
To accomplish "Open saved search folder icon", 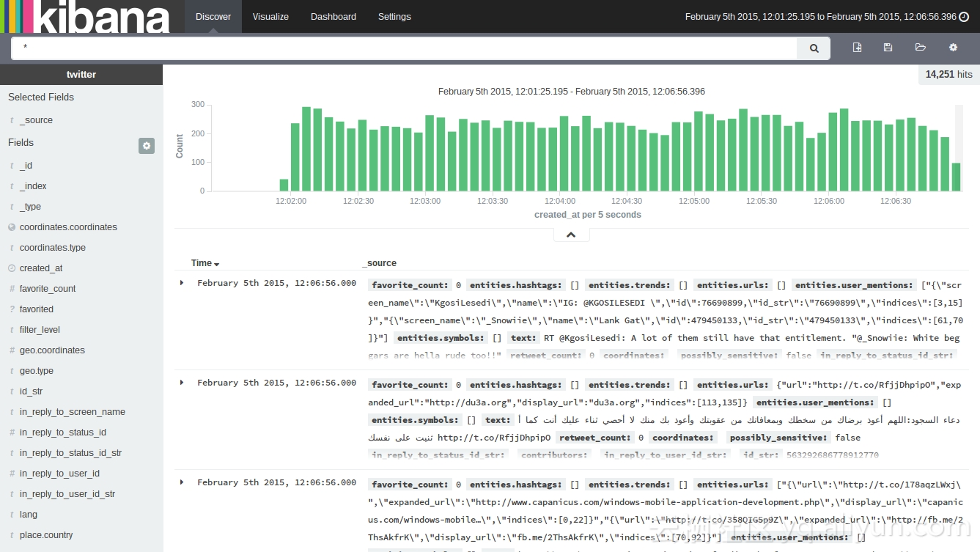I will point(921,48).
